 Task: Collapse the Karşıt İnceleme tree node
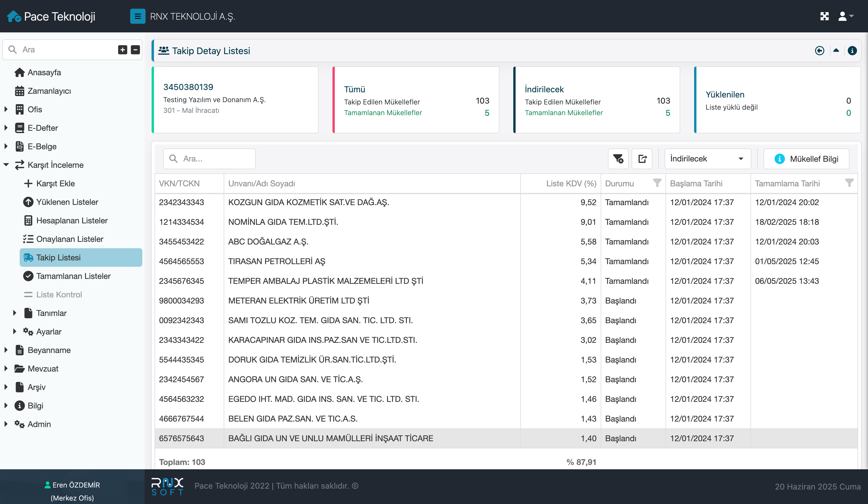[6, 165]
